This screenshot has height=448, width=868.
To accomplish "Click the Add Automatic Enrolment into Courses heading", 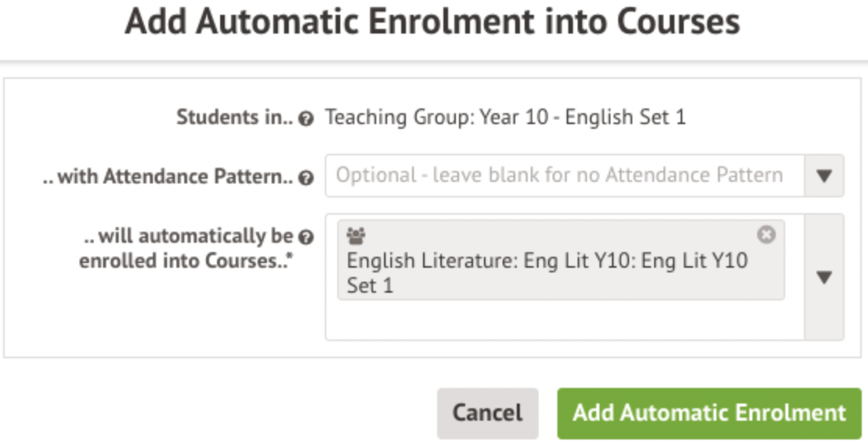I will click(432, 22).
